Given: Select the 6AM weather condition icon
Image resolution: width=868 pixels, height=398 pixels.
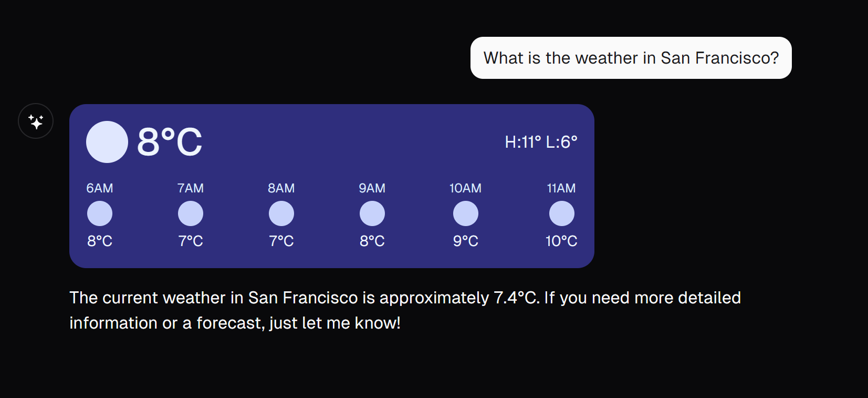Looking at the screenshot, I should 100,213.
